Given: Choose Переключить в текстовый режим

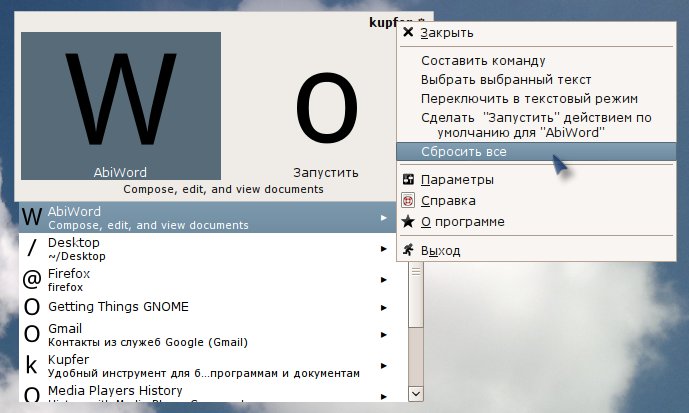Looking at the screenshot, I should click(x=536, y=98).
